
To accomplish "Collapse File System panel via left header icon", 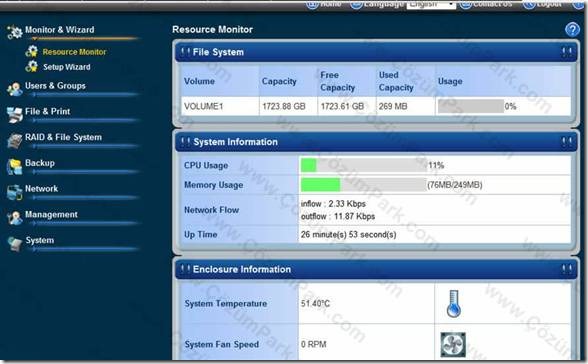I will (185, 52).
